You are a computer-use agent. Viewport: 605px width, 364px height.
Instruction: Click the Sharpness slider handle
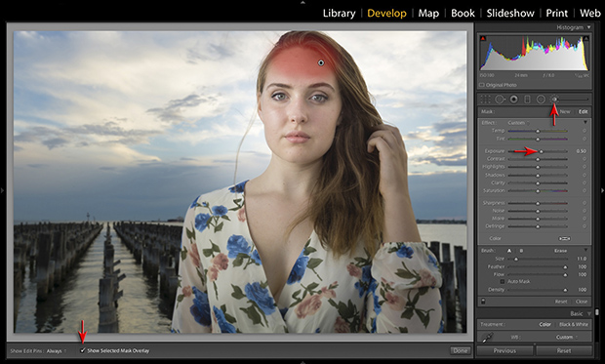[538, 203]
